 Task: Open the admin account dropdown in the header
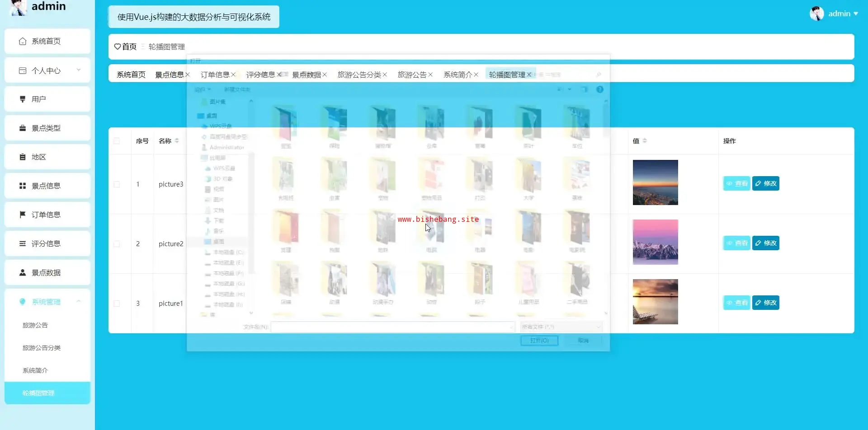tap(843, 14)
